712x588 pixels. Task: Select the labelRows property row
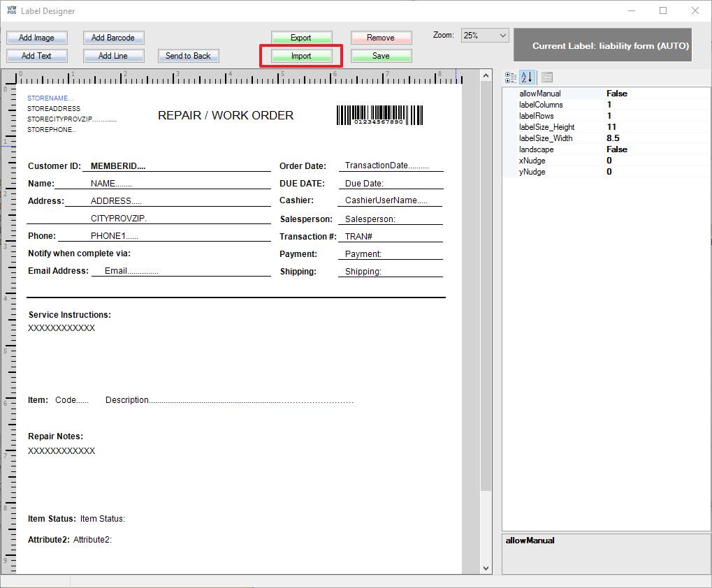606,116
